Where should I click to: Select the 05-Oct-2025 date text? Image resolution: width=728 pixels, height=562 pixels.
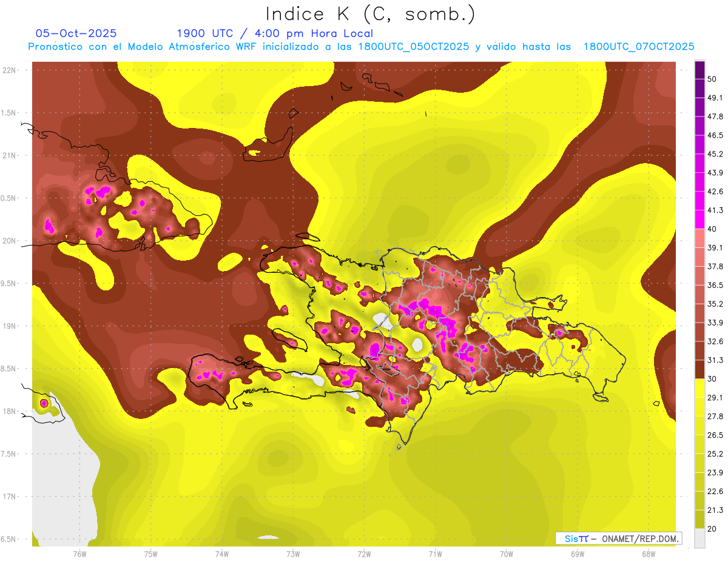pyautogui.click(x=76, y=33)
